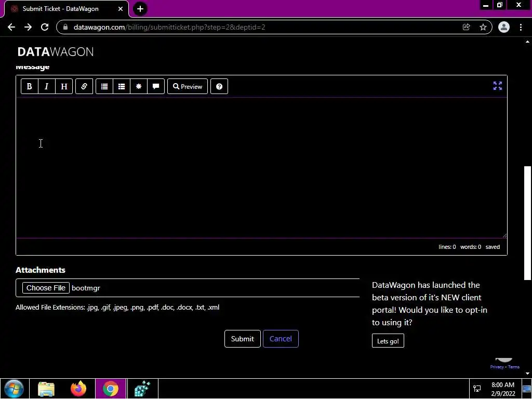The image size is (532, 399).
Task: Click the resize handle of the message box
Action: (504, 235)
